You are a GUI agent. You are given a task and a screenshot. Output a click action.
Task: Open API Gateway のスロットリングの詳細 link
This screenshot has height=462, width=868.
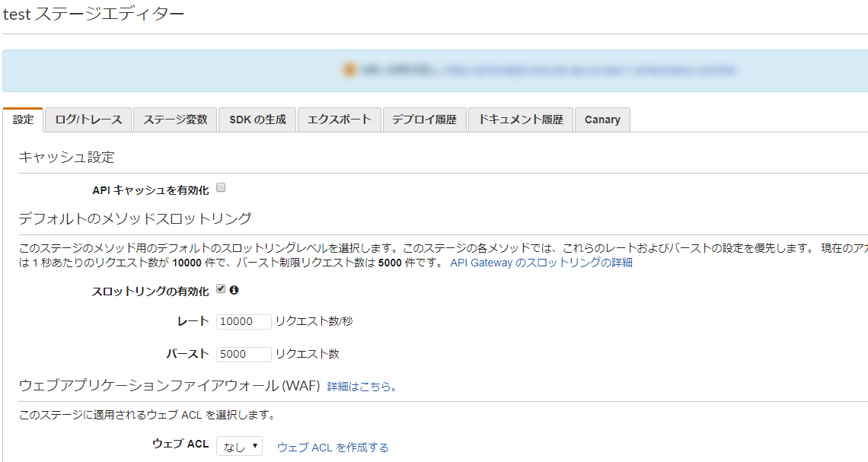[x=541, y=263]
